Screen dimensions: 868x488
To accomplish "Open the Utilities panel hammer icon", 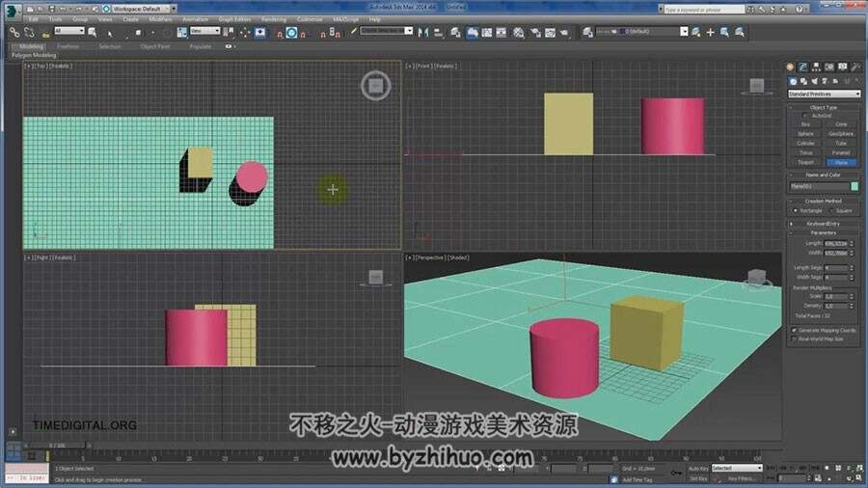I will [855, 67].
